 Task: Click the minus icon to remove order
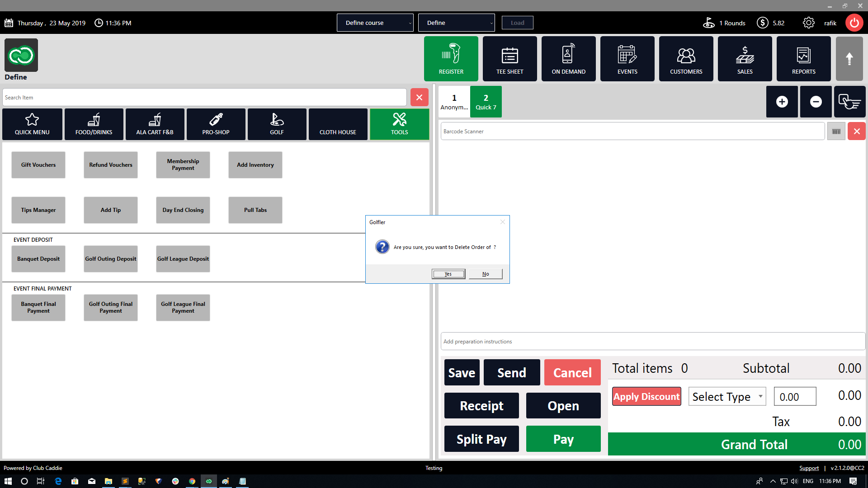point(816,102)
